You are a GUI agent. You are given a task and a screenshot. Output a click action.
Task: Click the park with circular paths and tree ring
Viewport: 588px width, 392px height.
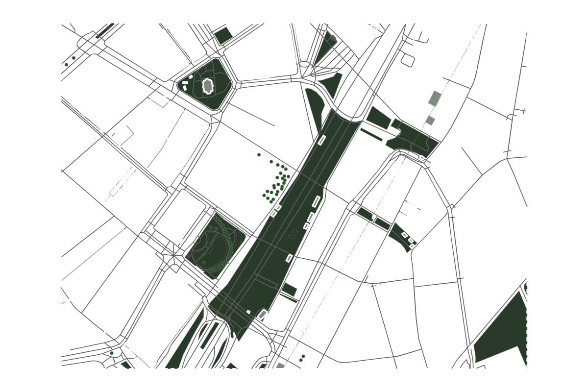(215, 246)
